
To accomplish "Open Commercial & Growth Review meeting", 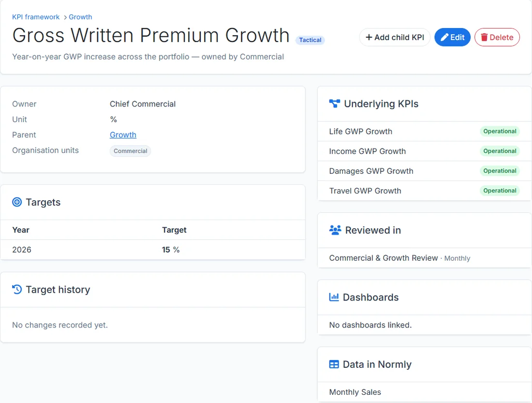I will click(384, 258).
